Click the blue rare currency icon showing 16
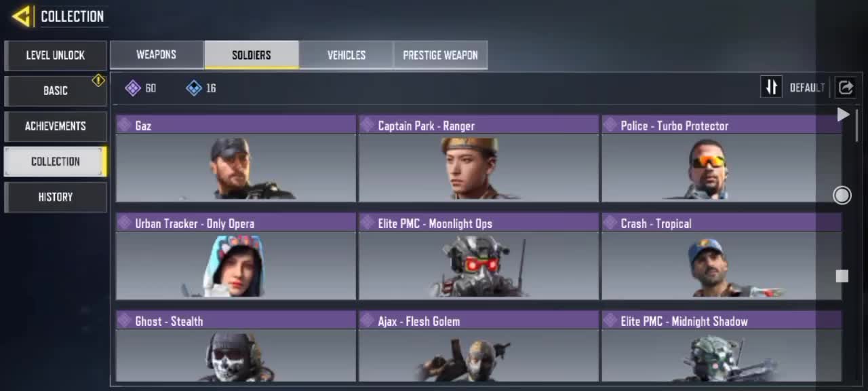Image resolution: width=868 pixels, height=391 pixels. coord(194,88)
